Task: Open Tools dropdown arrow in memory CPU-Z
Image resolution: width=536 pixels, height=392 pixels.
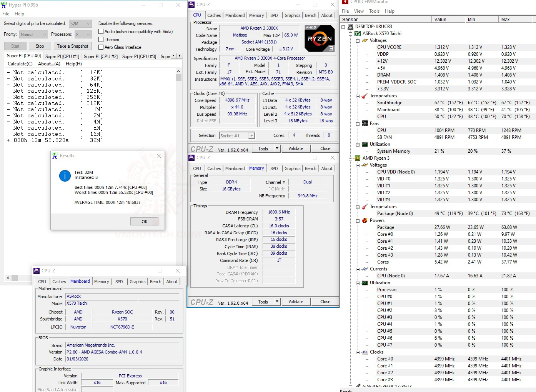Action: 277,302
